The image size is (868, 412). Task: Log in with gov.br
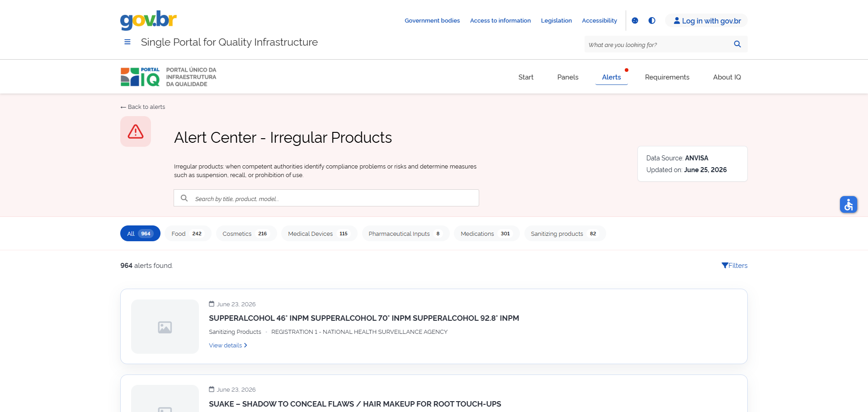click(707, 21)
